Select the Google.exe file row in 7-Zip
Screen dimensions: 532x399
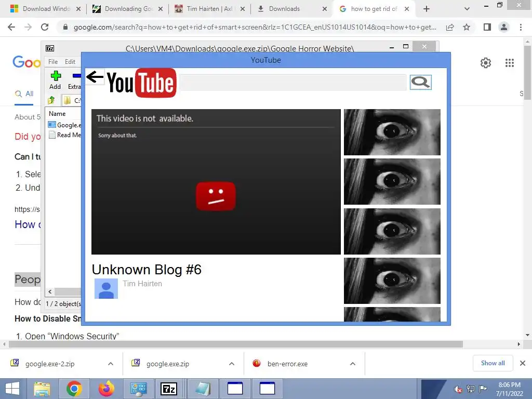coord(64,125)
